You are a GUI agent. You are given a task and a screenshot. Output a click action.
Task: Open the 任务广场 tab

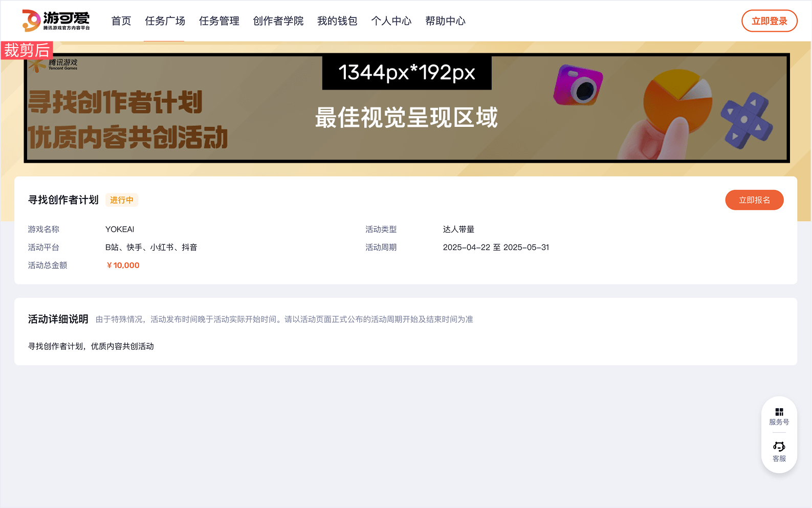point(165,21)
